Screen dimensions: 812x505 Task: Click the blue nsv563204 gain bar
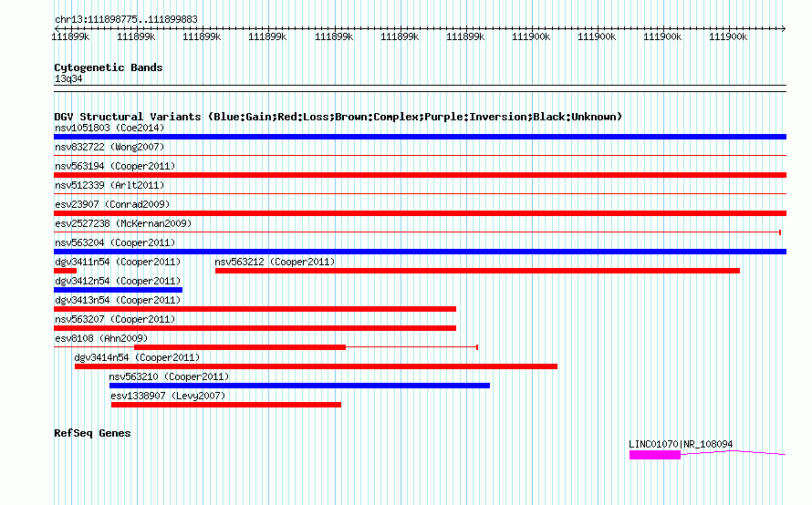pos(420,252)
